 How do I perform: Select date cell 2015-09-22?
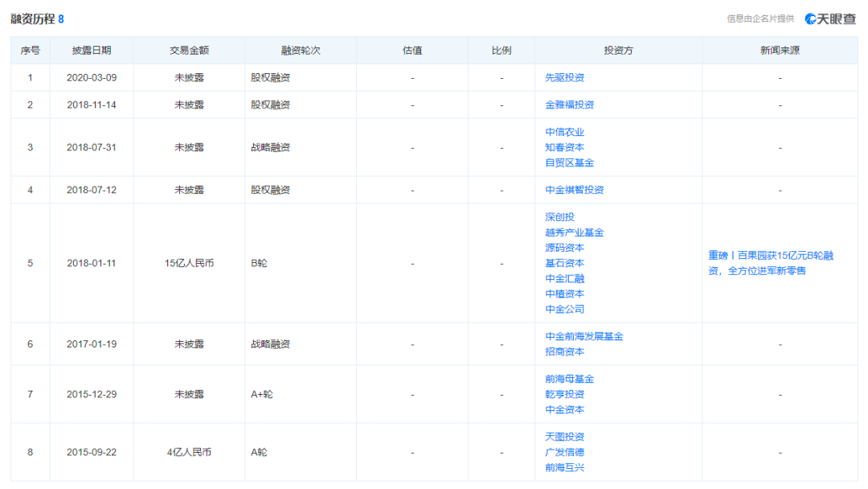pos(92,453)
